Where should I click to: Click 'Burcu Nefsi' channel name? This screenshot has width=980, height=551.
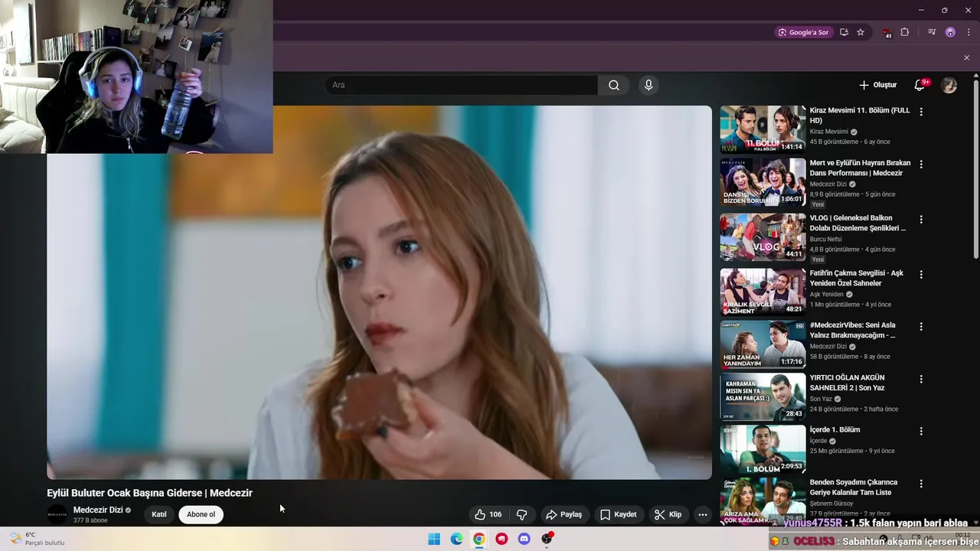[x=825, y=239]
